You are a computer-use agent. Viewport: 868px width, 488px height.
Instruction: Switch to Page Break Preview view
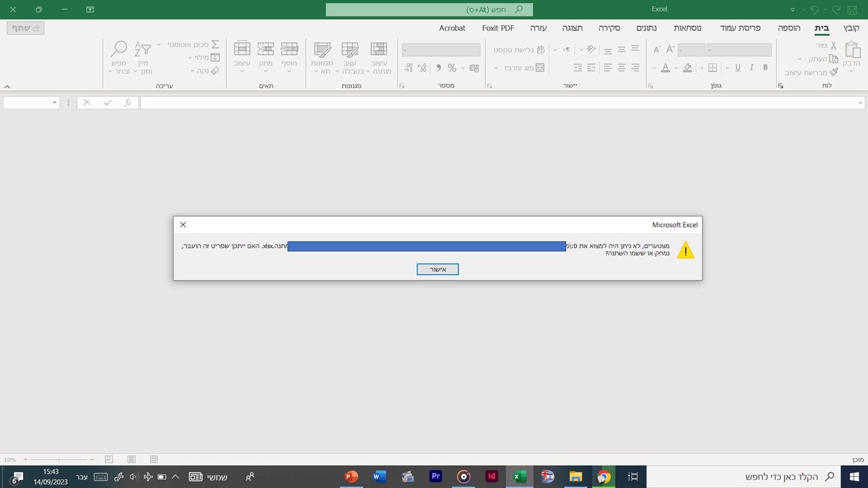108,460
